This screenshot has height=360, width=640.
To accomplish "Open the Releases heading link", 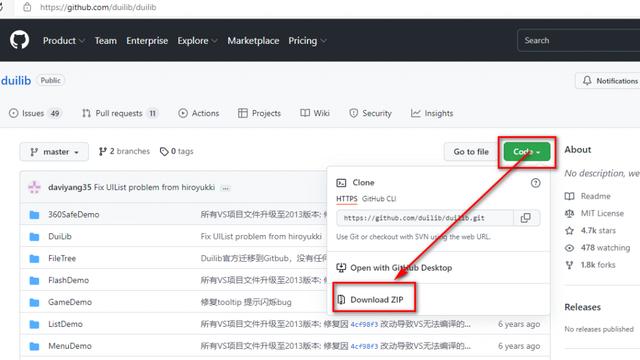I will click(582, 307).
